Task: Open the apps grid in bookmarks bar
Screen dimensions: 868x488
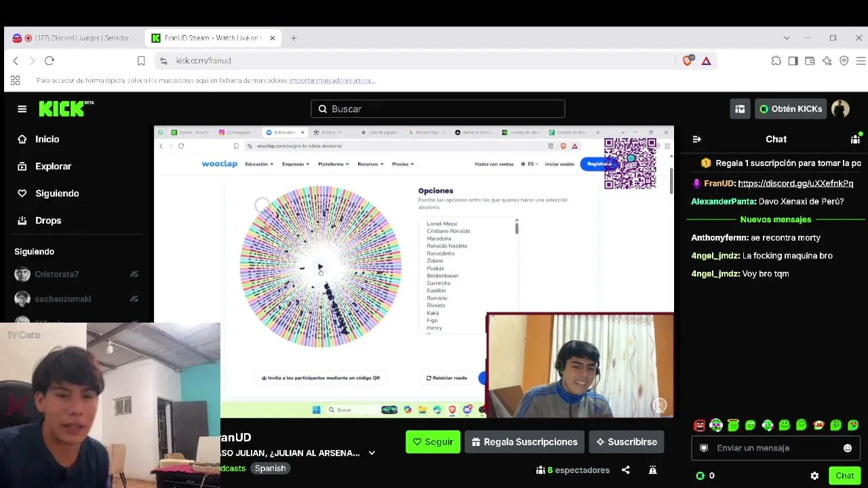Action: coord(15,80)
